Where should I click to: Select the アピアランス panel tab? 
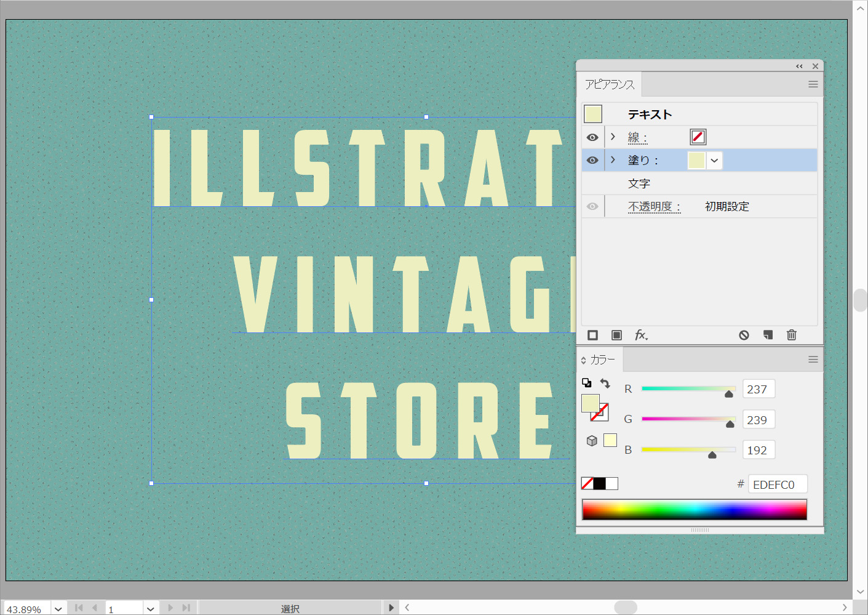tap(609, 84)
